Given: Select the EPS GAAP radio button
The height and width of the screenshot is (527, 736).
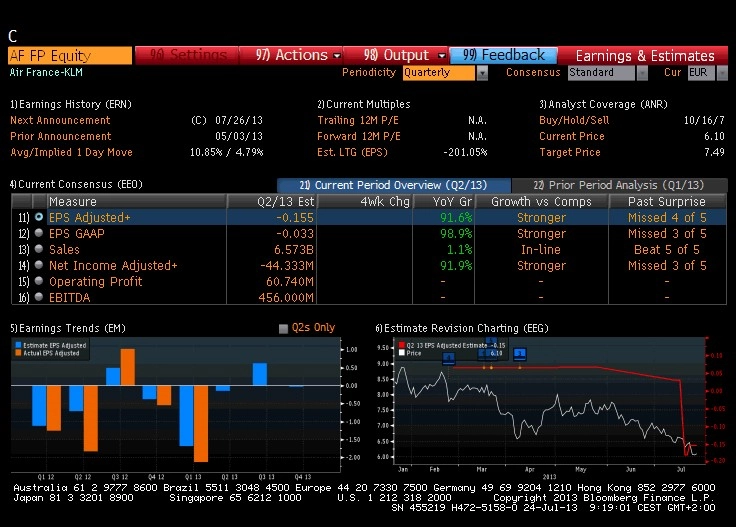Looking at the screenshot, I should click(x=39, y=233).
